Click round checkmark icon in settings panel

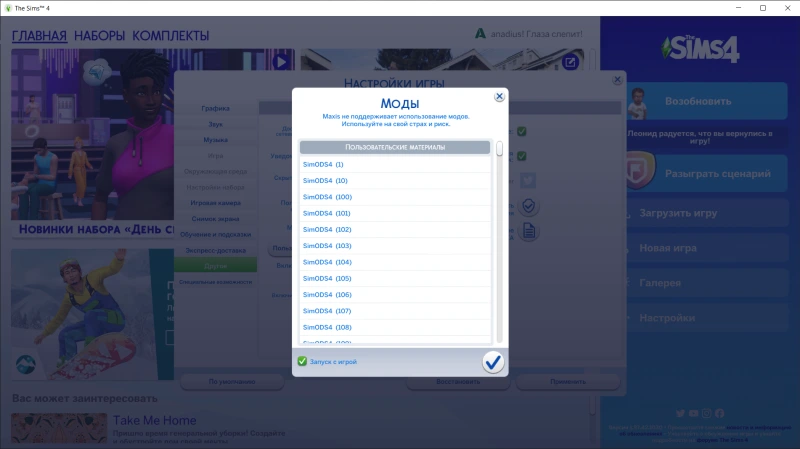[529, 206]
